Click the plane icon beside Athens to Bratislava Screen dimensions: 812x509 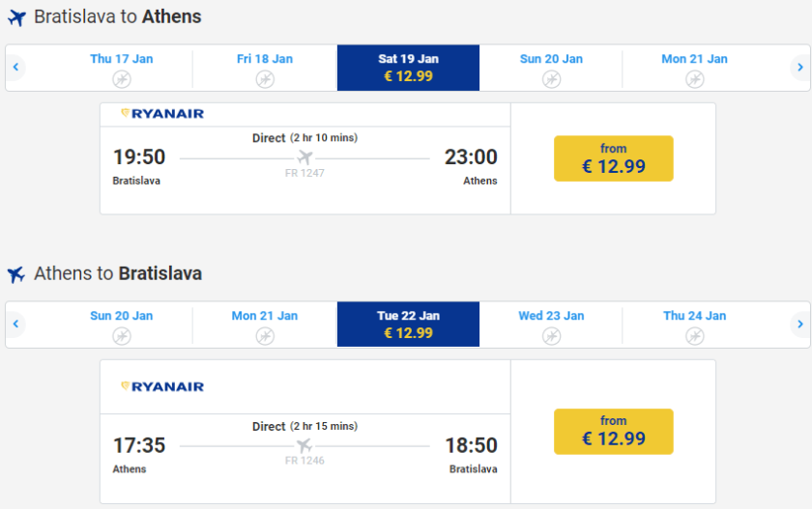coord(16,274)
